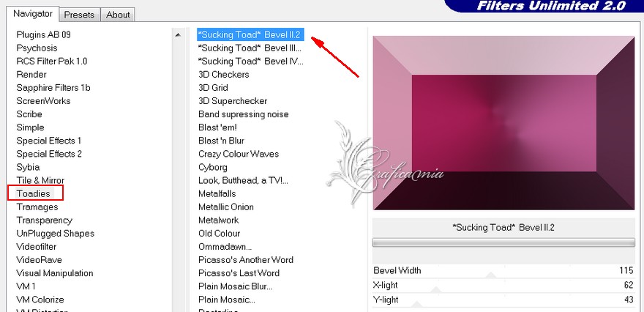The height and width of the screenshot is (312, 644).
Task: Click the category list scroll-up arrow
Action: click(178, 35)
